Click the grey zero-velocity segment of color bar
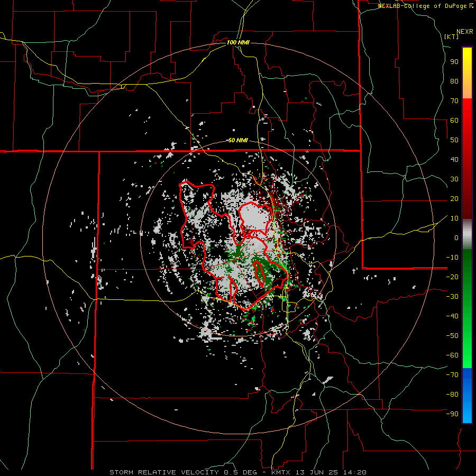Screen dimensions: 476x476 pos(467,234)
